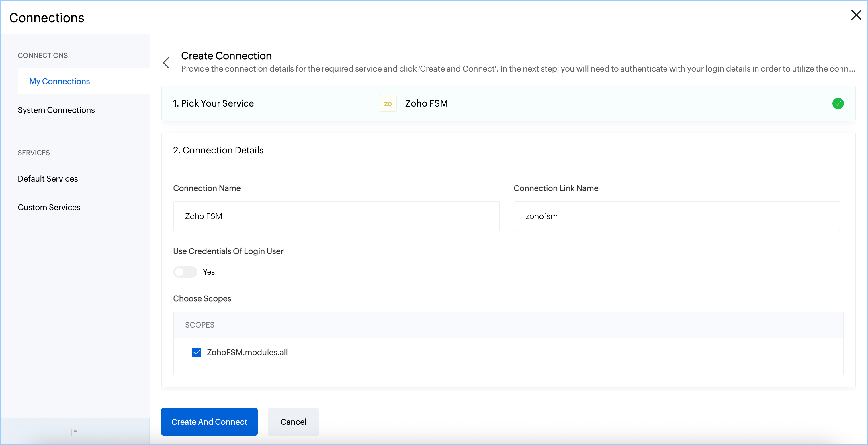Click the SCOPES table header row
The height and width of the screenshot is (445, 868).
point(508,325)
